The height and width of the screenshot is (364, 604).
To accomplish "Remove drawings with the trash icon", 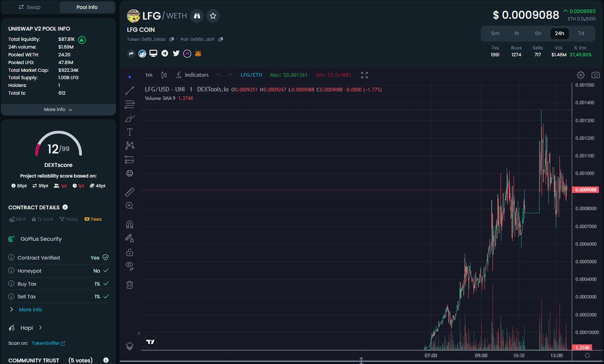I will tap(129, 285).
